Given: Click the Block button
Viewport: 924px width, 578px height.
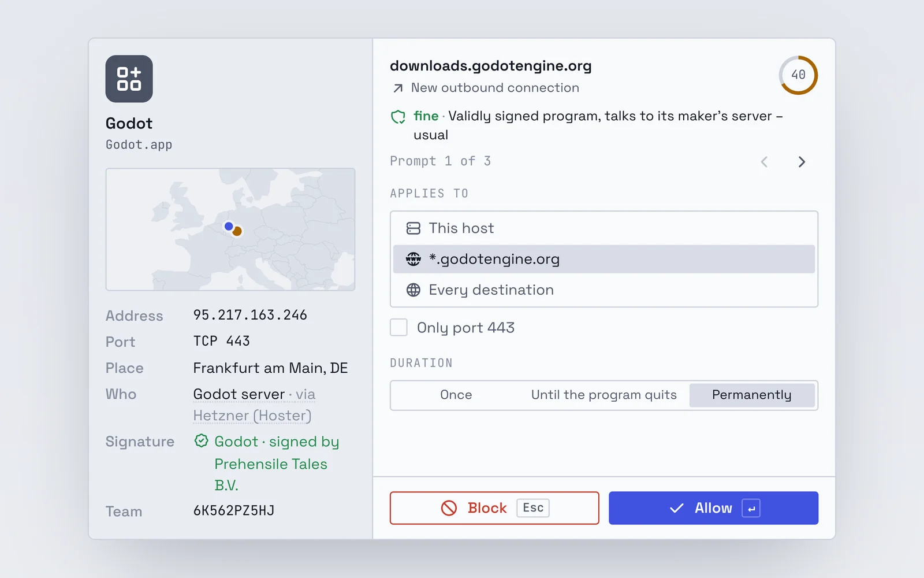Looking at the screenshot, I should pyautogui.click(x=494, y=508).
